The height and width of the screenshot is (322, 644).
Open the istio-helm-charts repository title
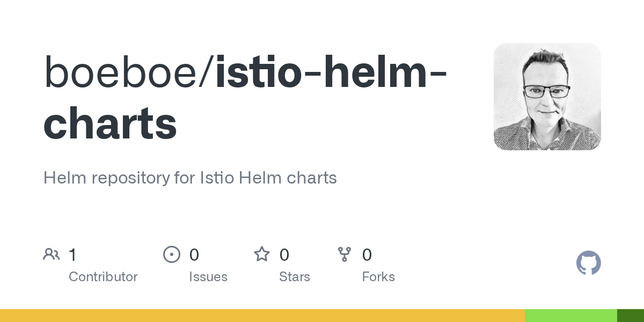[245, 98]
